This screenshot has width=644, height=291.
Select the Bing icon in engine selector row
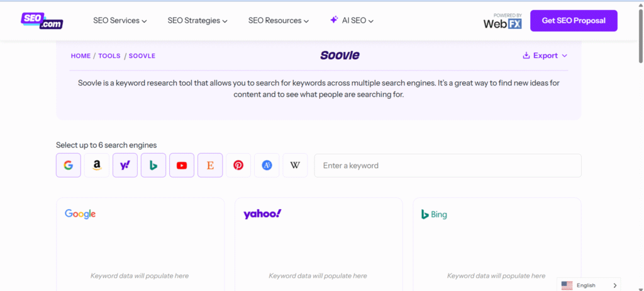153,165
